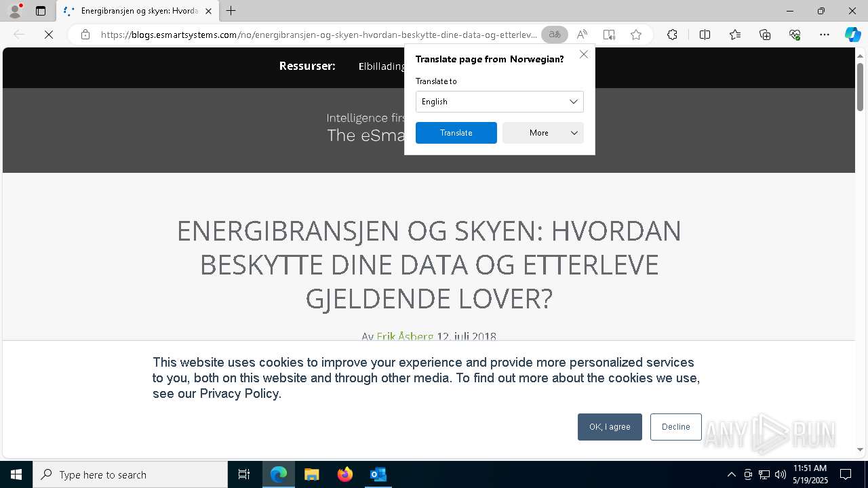Viewport: 868px width, 488px height.
Task: Decline the cookies
Action: [676, 427]
